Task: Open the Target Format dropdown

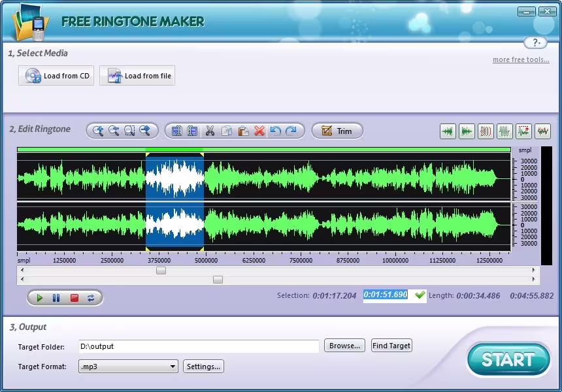Action: tap(128, 367)
